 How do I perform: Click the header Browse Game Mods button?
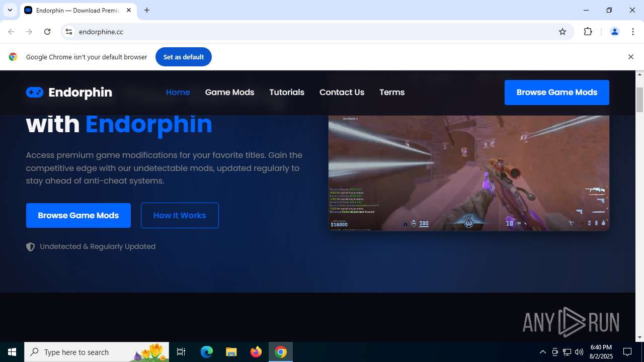click(x=557, y=93)
